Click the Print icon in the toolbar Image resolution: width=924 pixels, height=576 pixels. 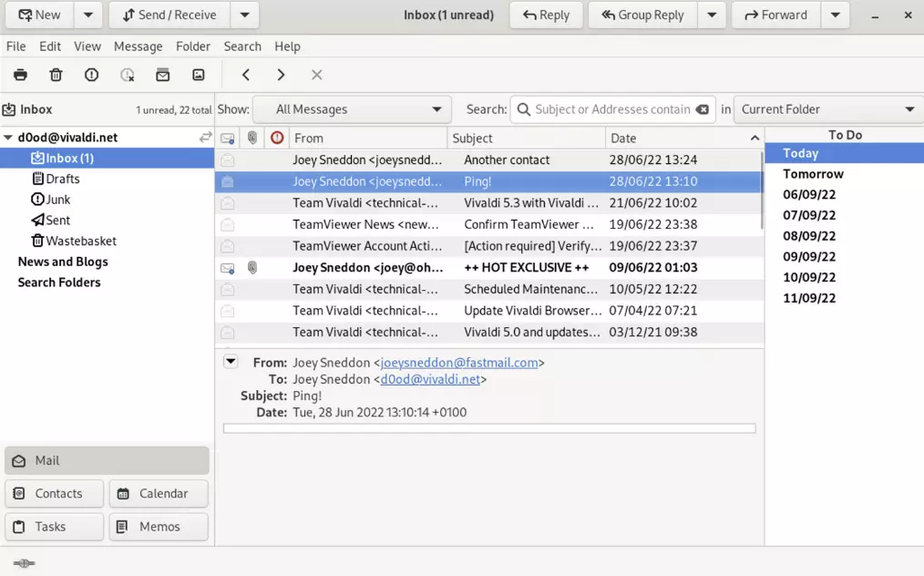pyautogui.click(x=20, y=75)
